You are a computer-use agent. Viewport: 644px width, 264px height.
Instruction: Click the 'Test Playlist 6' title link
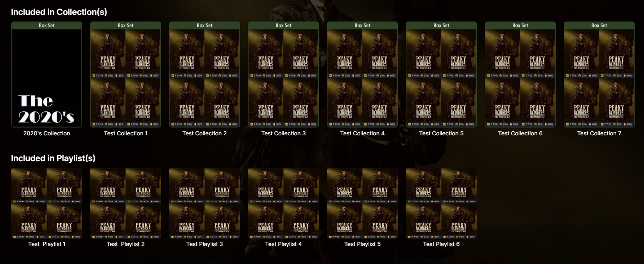tap(441, 244)
